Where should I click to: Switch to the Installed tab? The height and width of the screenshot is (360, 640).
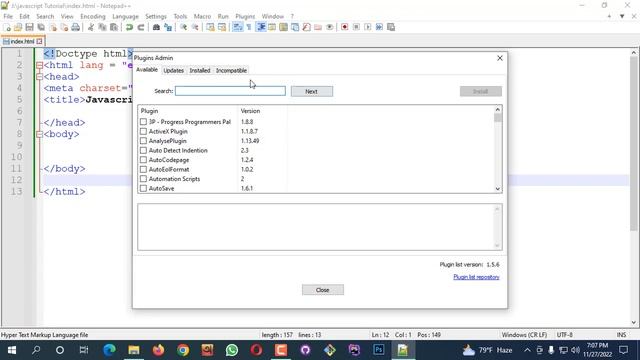click(x=200, y=71)
